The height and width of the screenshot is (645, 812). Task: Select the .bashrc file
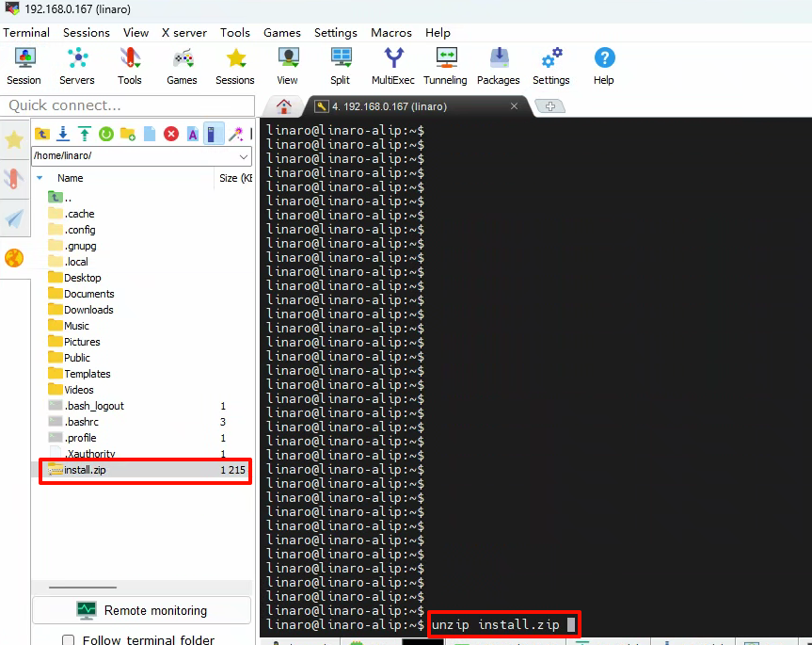[x=73, y=422]
